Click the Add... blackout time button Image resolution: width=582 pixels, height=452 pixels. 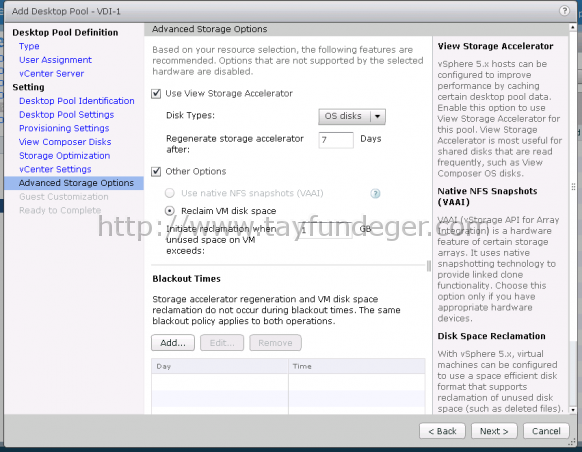pos(173,343)
